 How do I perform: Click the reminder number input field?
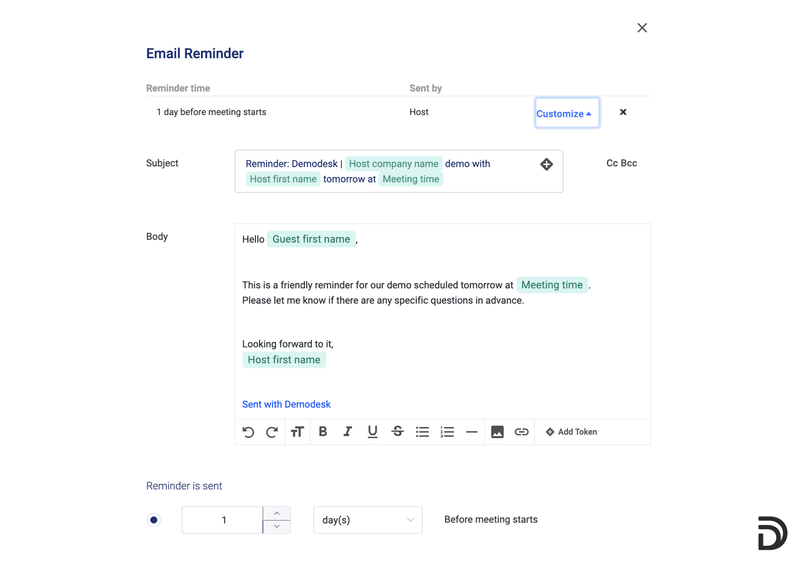point(222,520)
